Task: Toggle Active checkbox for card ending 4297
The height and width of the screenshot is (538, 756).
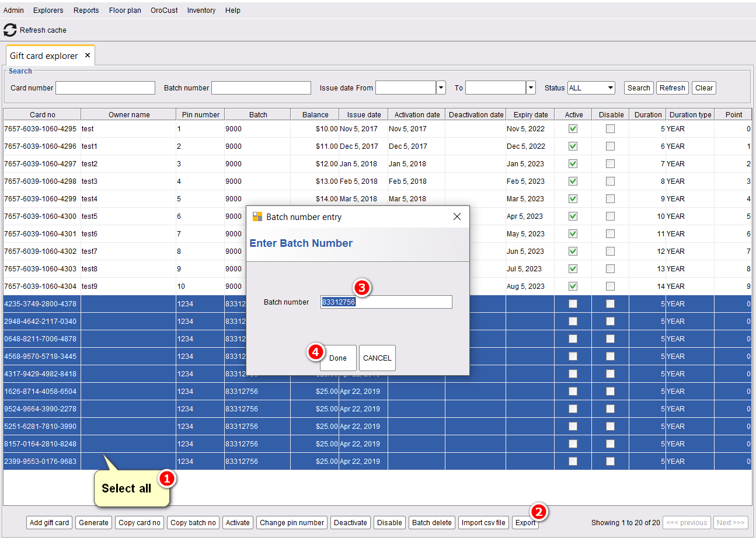Action: coord(573,164)
